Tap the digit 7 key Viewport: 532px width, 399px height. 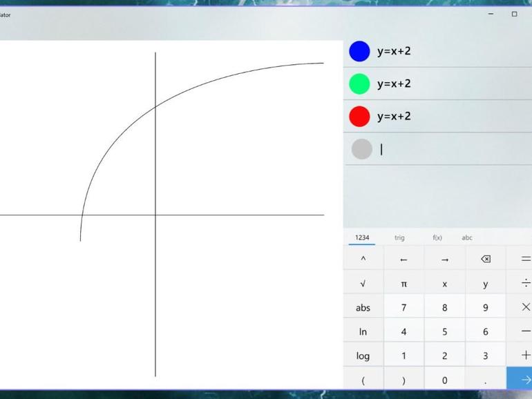403,307
